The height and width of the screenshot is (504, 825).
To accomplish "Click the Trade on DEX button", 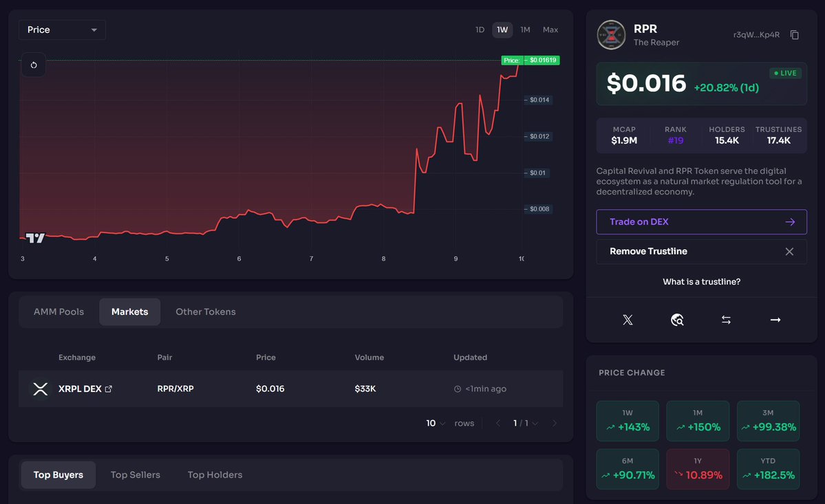I will point(701,222).
